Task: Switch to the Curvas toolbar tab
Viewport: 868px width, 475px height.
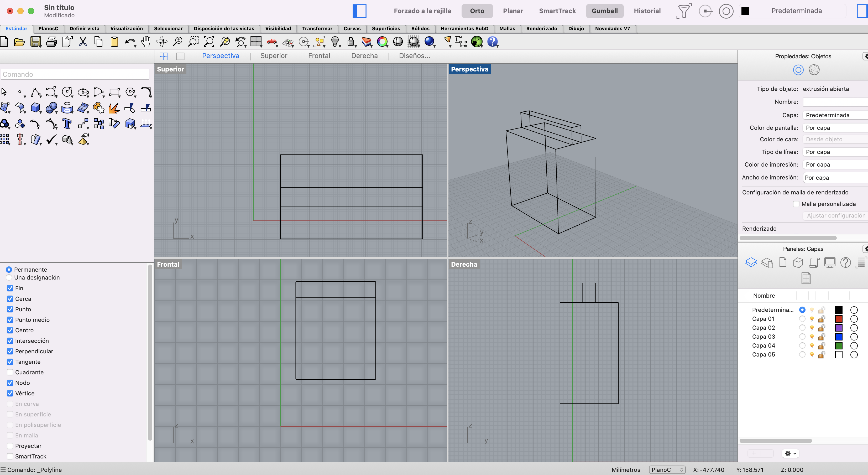Action: [352, 29]
